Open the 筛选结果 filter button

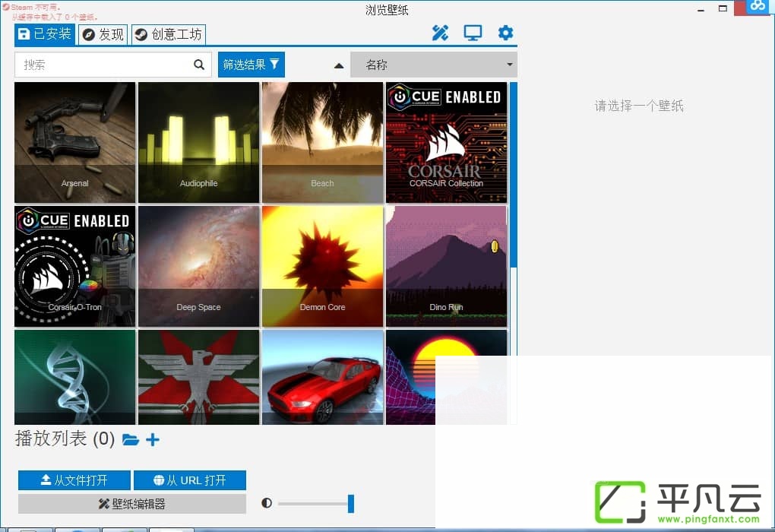point(251,65)
